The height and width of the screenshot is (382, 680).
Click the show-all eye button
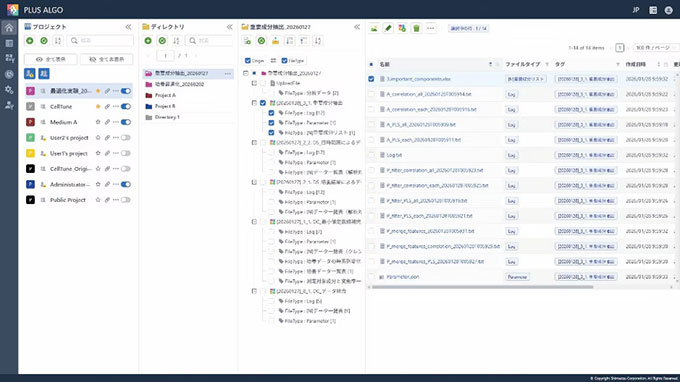click(x=51, y=59)
